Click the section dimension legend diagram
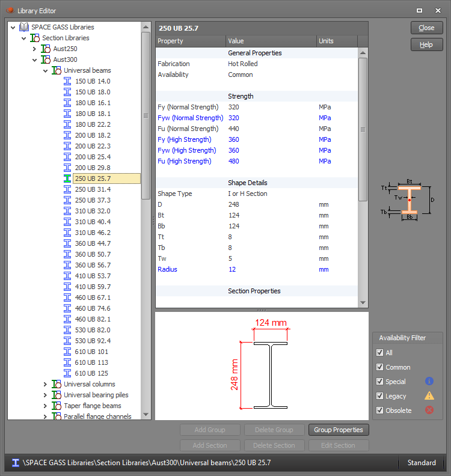Screen dimensions: 451x476 (x=408, y=200)
